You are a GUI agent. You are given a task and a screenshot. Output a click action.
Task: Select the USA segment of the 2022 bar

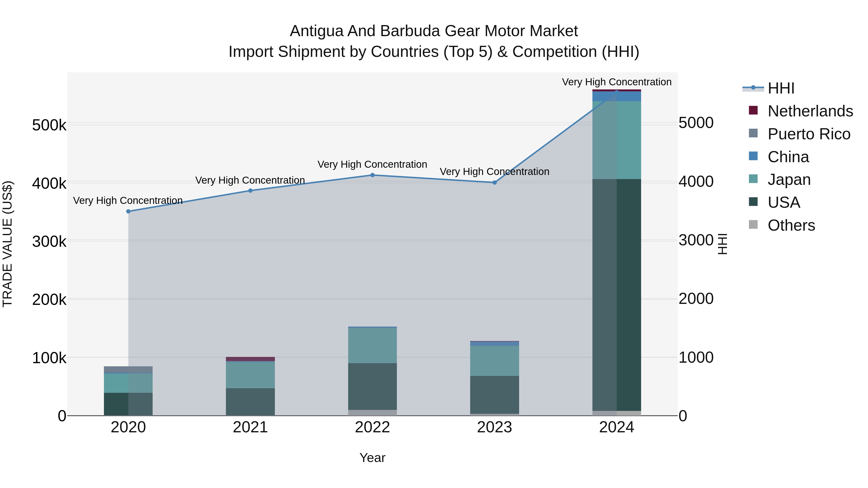pos(373,387)
